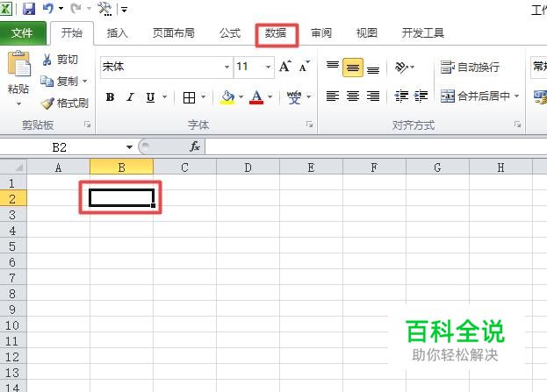Switch to the 视图 (View) tab
The width and height of the screenshot is (547, 392).
pos(366,33)
